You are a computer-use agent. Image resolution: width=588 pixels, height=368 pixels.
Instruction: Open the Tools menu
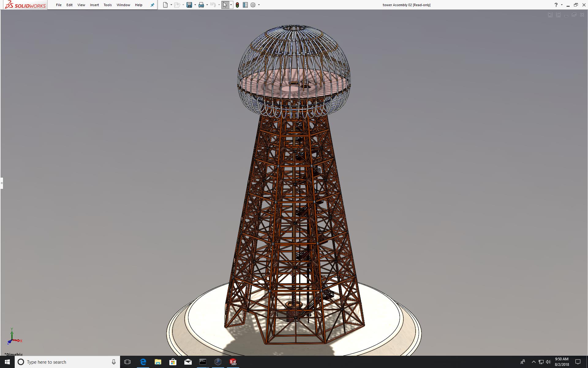pos(107,5)
